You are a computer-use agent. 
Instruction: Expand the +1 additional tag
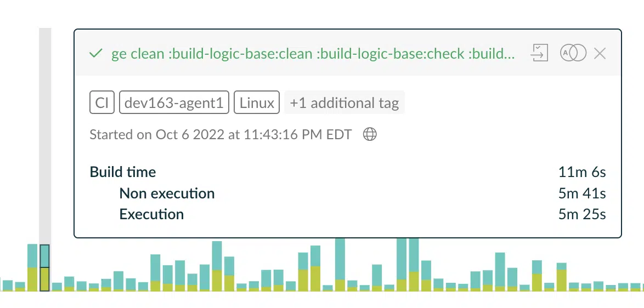[x=344, y=102]
